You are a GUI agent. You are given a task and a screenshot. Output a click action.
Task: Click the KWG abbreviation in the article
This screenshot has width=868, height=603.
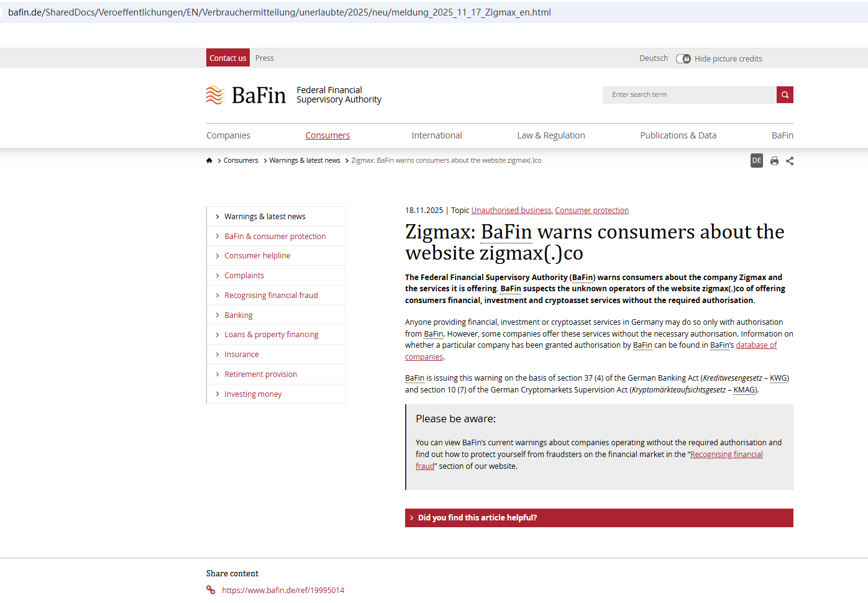tap(779, 378)
